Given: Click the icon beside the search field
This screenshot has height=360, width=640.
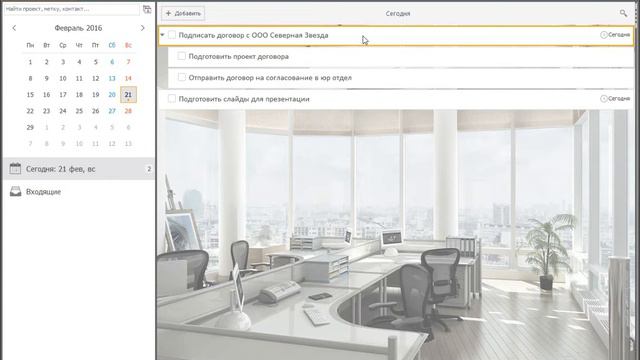Looking at the screenshot, I should pyautogui.click(x=147, y=9).
